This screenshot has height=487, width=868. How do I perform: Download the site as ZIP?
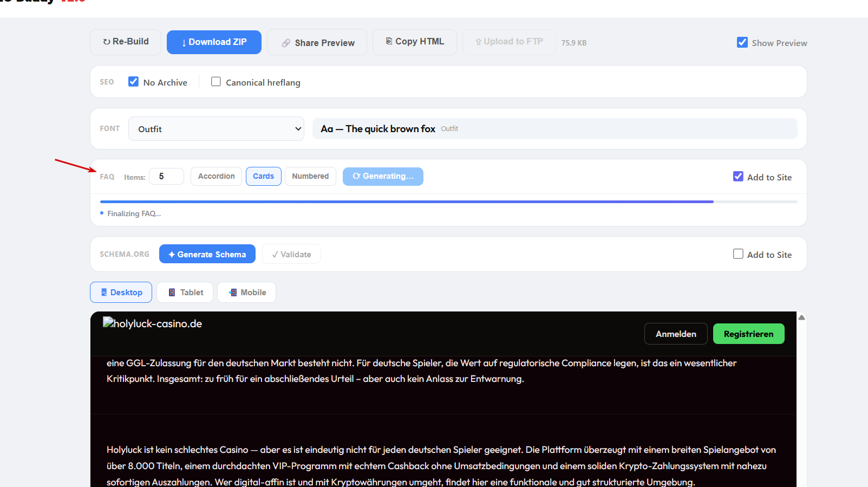[214, 42]
